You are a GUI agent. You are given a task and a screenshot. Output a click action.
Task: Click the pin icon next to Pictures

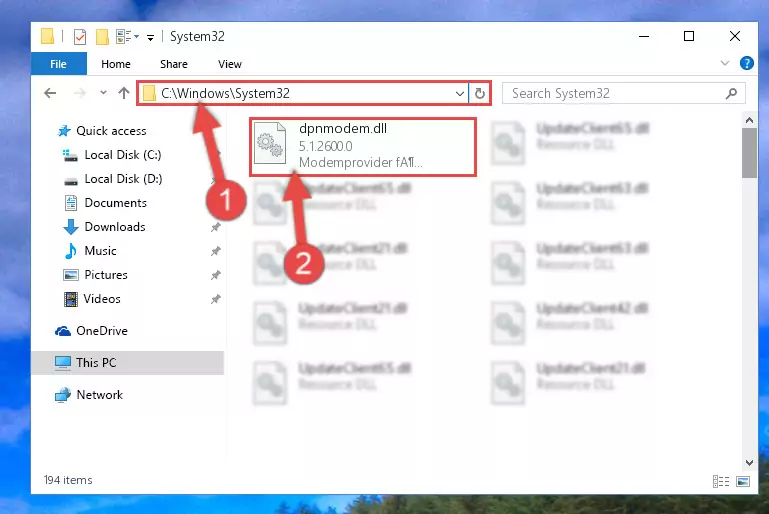[x=215, y=275]
